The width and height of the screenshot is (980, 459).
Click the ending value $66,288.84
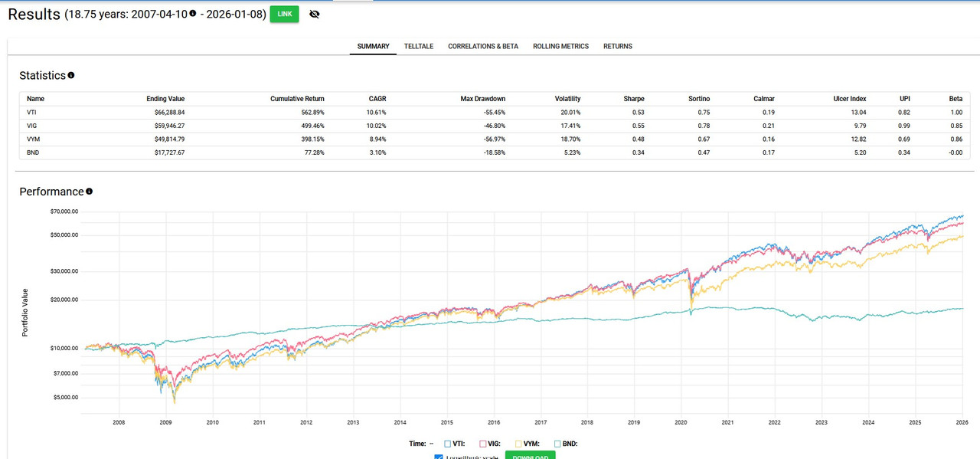coord(169,113)
